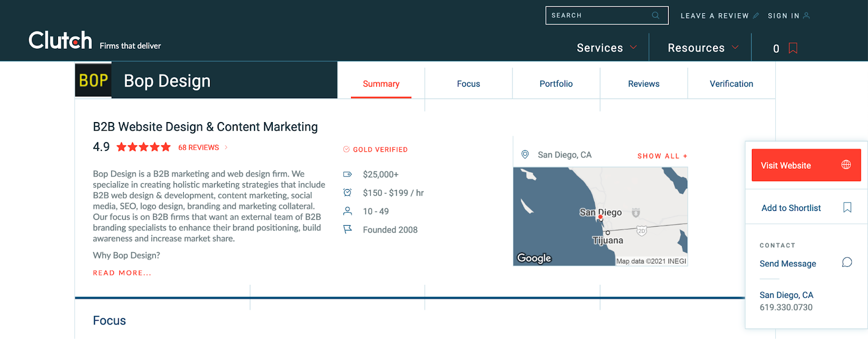Switch to the Reviews tab
Screen dimensions: 868x339
point(643,84)
